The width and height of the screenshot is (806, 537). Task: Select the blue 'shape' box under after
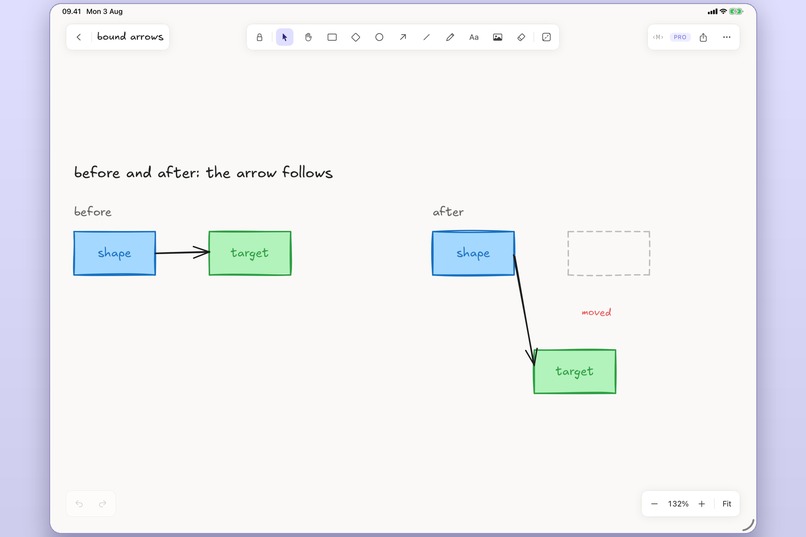point(473,253)
